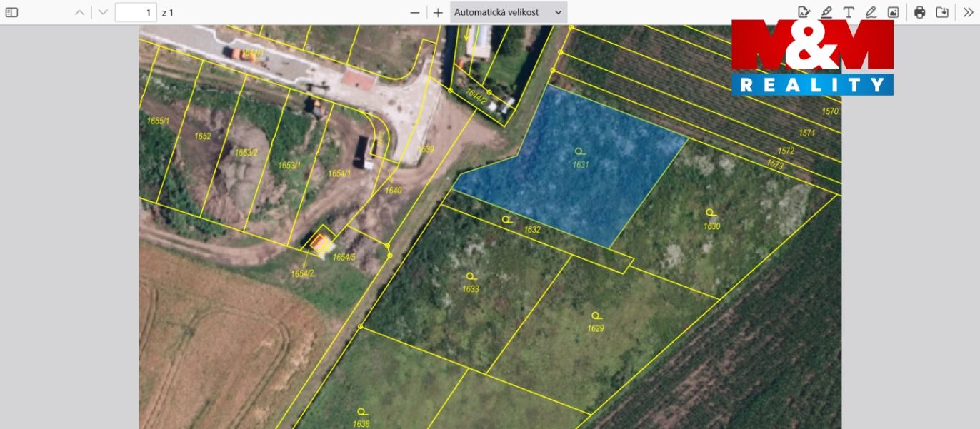Image resolution: width=980 pixels, height=429 pixels.
Task: Click parcel label 1570
Action: tap(829, 111)
